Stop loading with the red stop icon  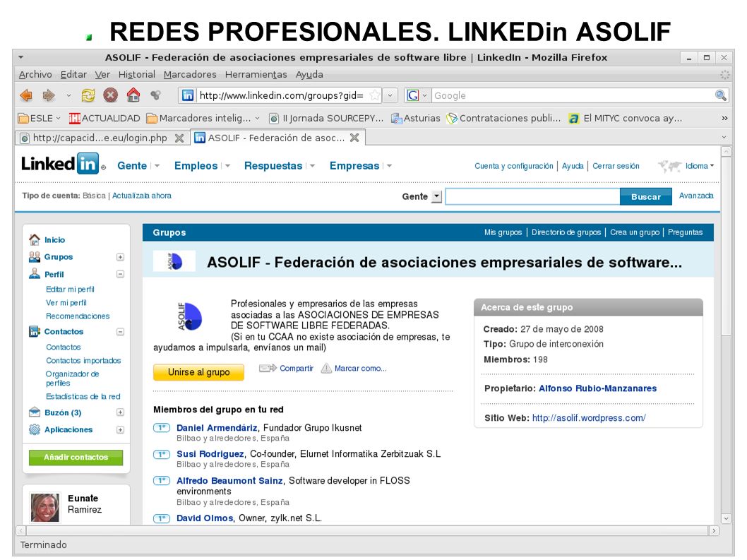pyautogui.click(x=111, y=95)
